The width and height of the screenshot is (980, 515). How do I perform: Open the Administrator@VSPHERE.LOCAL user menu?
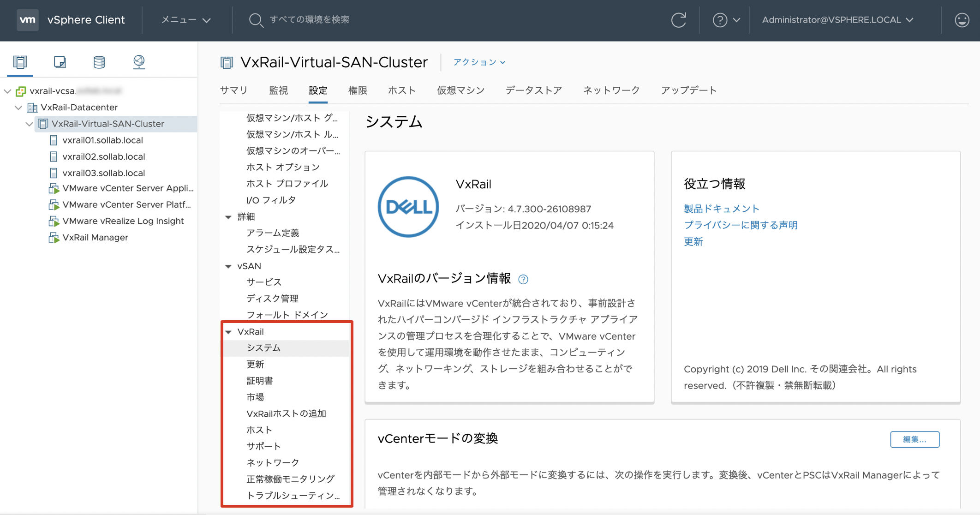[x=837, y=20]
